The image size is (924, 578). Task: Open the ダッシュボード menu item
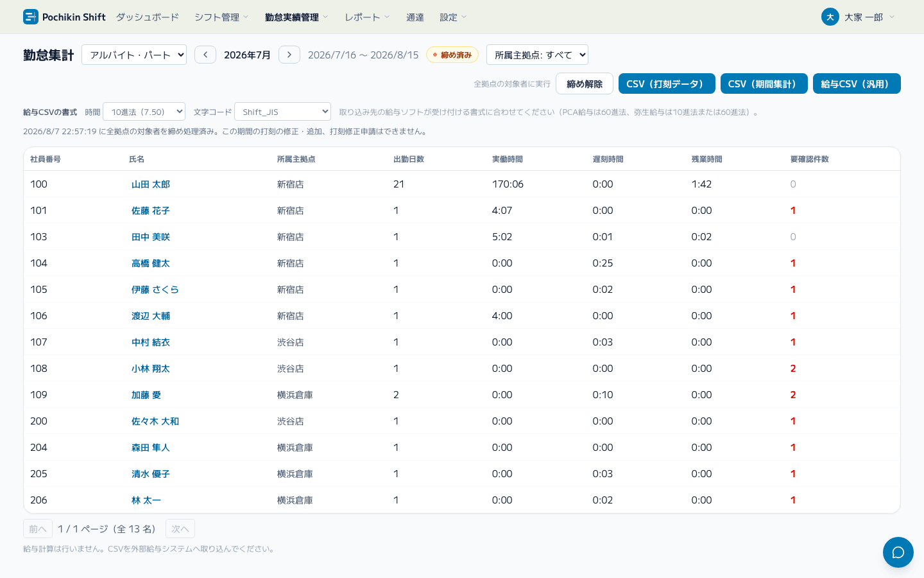(x=148, y=17)
